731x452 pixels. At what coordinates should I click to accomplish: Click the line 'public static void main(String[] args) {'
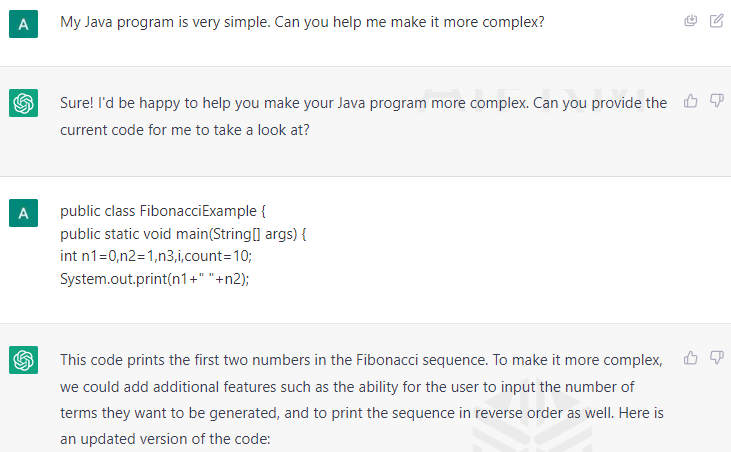coord(183,233)
